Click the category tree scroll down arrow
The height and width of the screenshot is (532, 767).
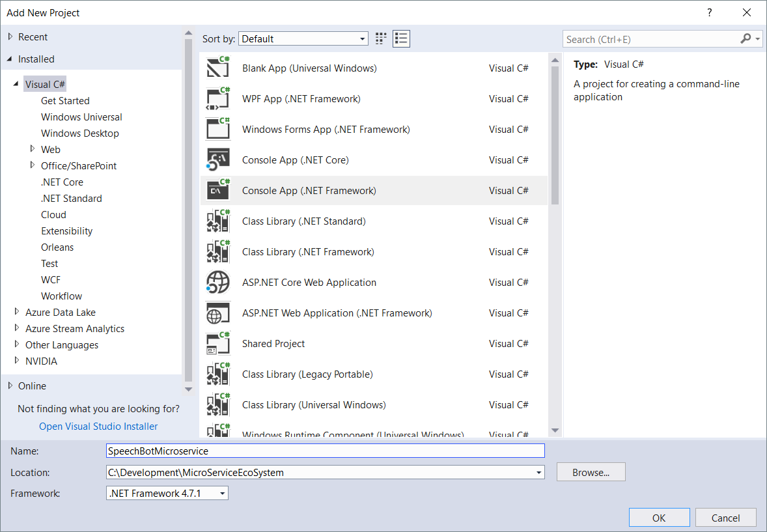(188, 389)
